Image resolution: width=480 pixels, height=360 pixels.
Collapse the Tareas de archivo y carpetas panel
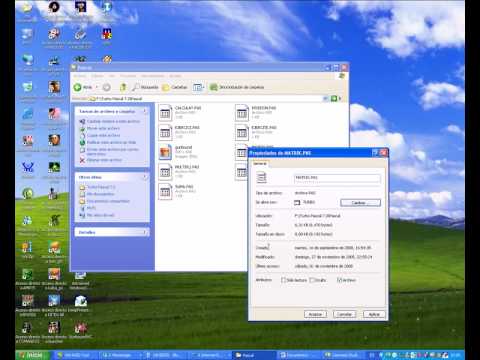click(x=145, y=111)
